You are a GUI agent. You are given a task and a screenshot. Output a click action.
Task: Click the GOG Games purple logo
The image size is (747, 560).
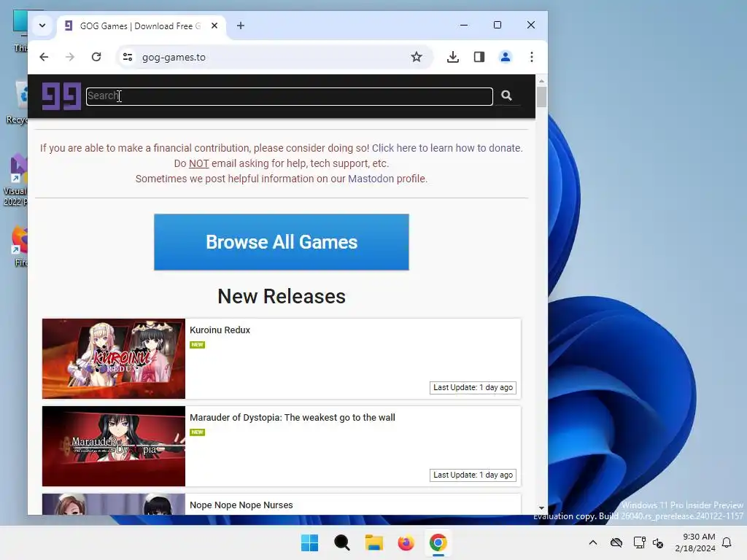61,96
